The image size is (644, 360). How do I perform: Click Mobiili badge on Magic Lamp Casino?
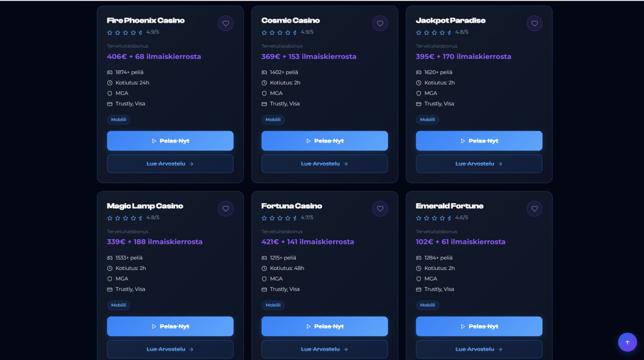click(x=118, y=305)
